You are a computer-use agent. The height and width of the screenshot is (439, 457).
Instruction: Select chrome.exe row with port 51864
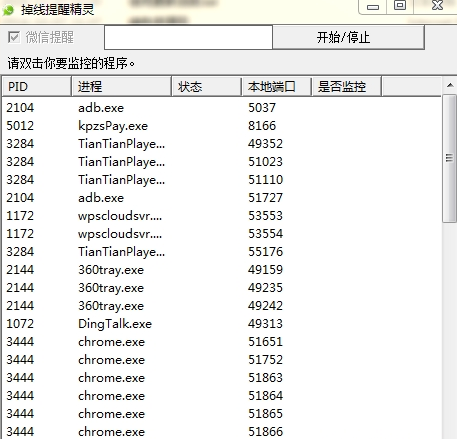(x=222, y=396)
